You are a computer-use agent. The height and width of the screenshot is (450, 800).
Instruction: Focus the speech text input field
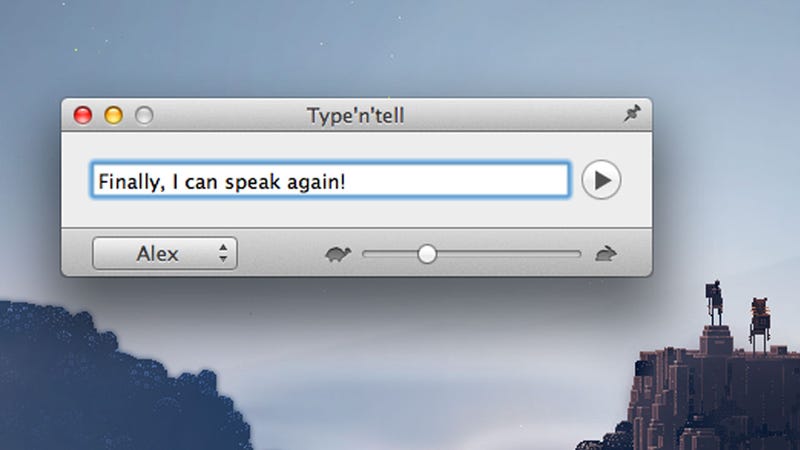330,180
